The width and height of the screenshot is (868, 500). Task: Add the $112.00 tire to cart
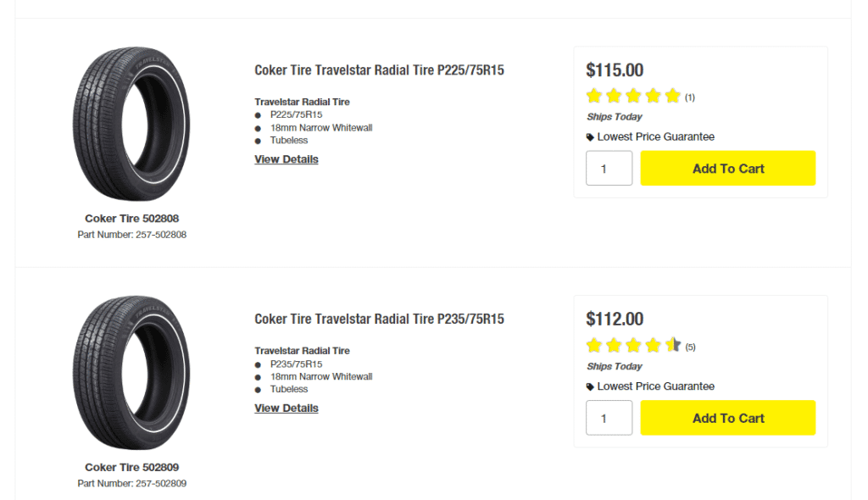click(x=727, y=418)
